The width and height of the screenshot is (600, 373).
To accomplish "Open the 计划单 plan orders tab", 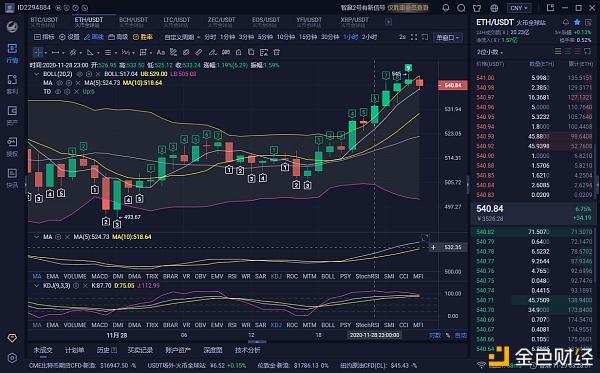I will click(x=74, y=350).
